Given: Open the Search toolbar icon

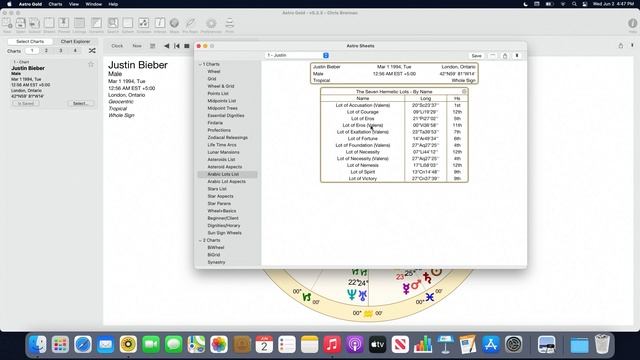Looking at the screenshot, I should coord(113,24).
